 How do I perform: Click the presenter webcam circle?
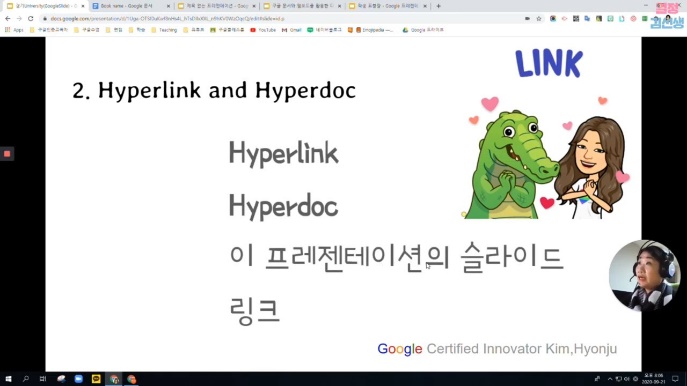(x=644, y=276)
